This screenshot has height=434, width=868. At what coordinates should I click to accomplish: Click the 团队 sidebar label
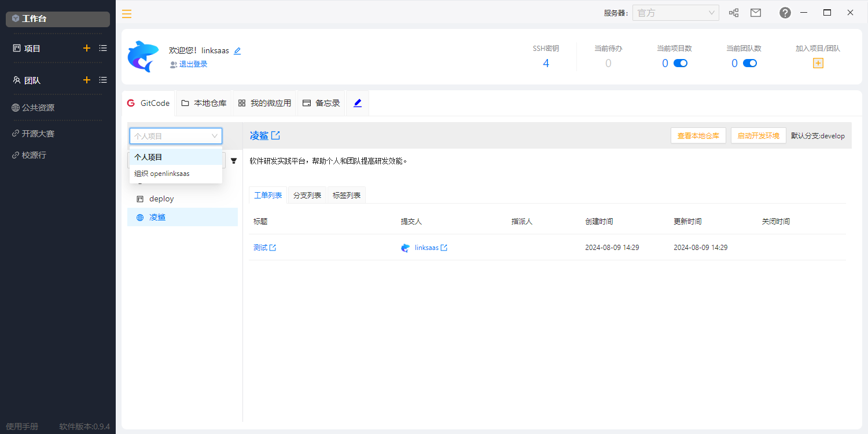point(32,80)
